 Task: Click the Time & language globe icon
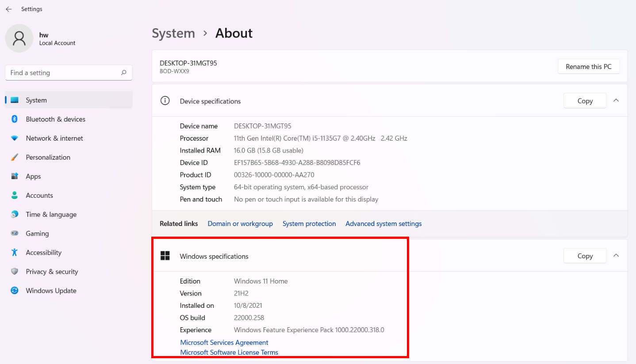[15, 214]
